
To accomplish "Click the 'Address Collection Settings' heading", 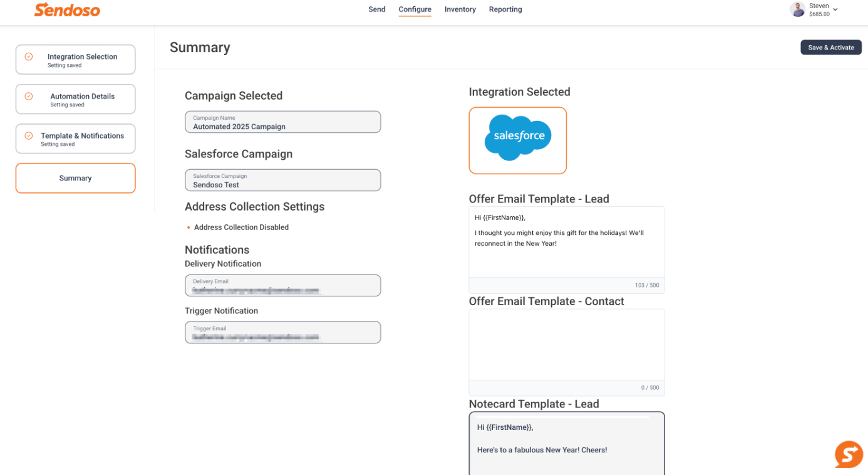I will 254,207.
